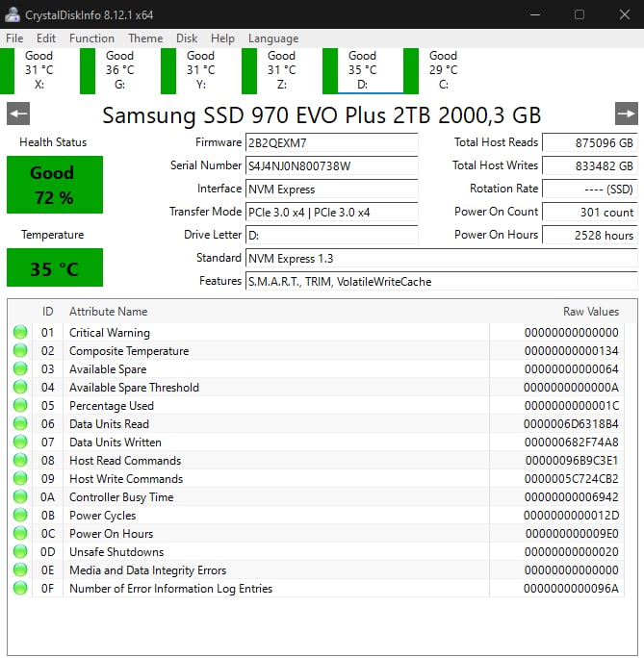Click status indicator for Power Cycles
The width and height of the screenshot is (644, 658).
tap(20, 515)
